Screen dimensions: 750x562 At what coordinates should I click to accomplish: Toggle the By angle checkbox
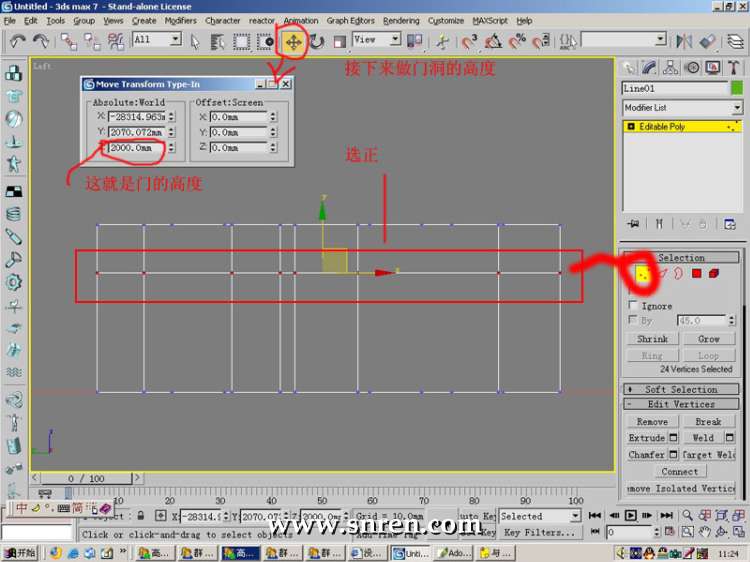pyautogui.click(x=632, y=320)
